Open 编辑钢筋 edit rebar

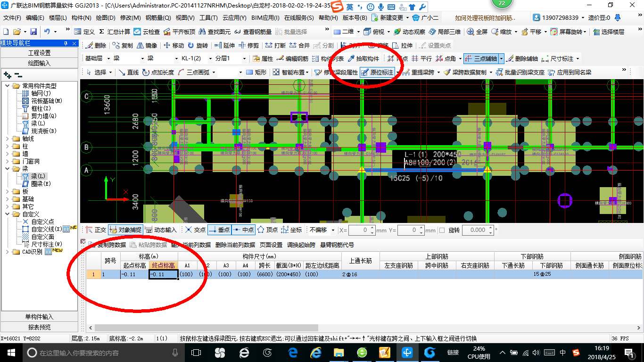click(292, 58)
